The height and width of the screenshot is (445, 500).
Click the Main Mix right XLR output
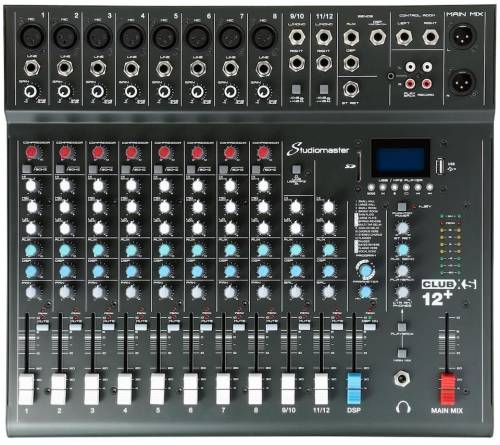[463, 81]
